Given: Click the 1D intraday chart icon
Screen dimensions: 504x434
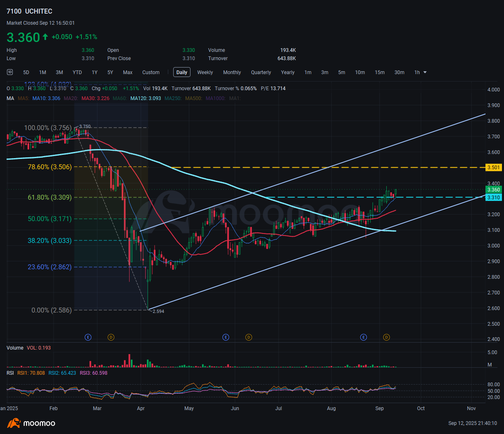Looking at the screenshot, I should (x=10, y=72).
